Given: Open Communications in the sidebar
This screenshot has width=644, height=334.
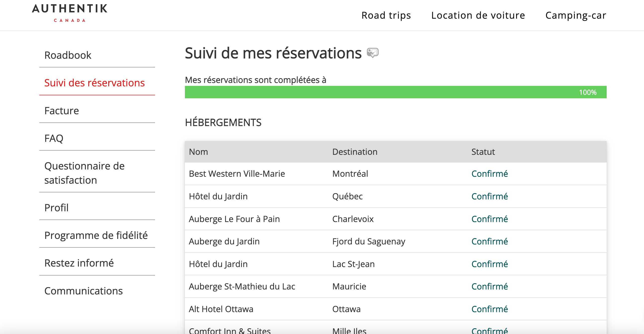Looking at the screenshot, I should coord(97,291).
